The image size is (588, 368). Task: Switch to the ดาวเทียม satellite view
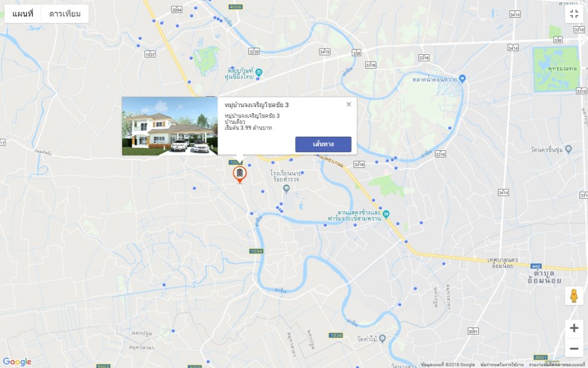(x=65, y=14)
